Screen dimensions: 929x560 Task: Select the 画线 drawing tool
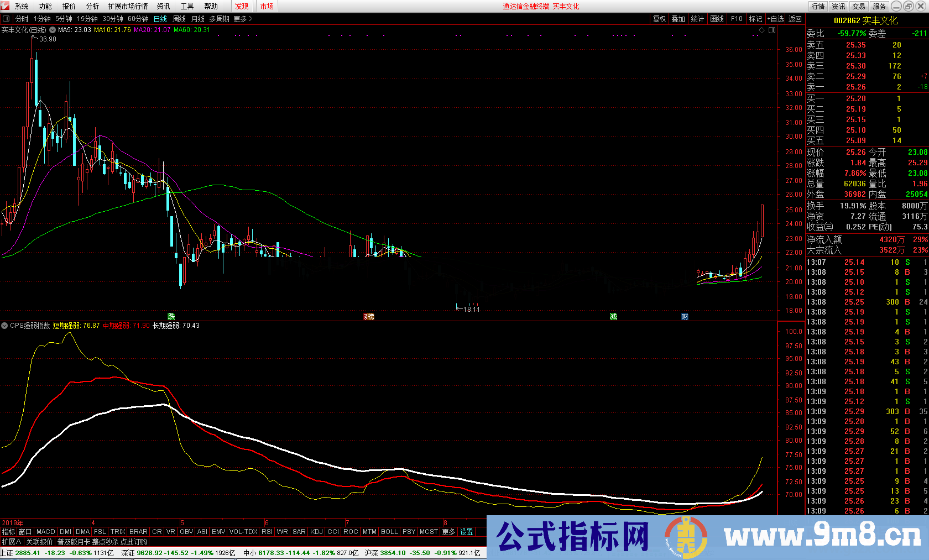point(717,18)
